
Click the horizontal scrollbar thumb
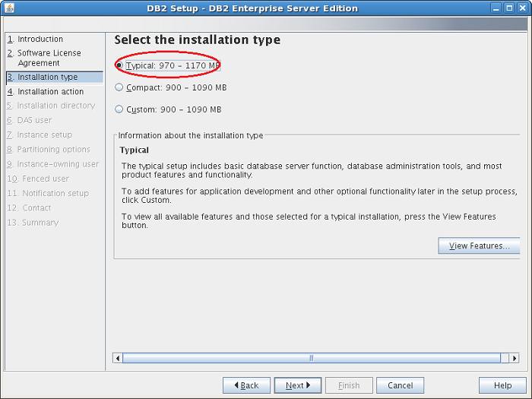click(312, 358)
